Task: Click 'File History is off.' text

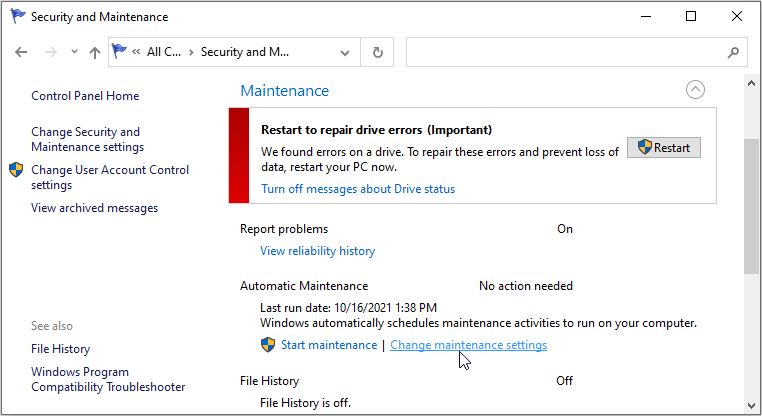Action: click(x=305, y=403)
